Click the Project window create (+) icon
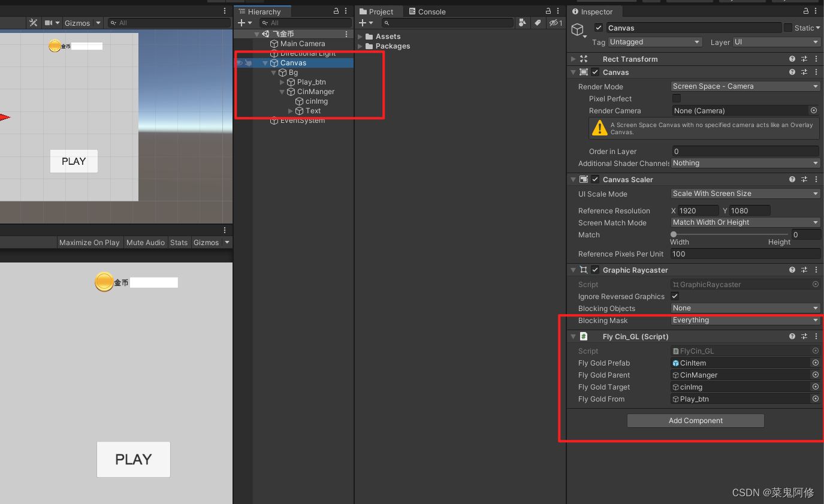The image size is (824, 504). pyautogui.click(x=363, y=23)
